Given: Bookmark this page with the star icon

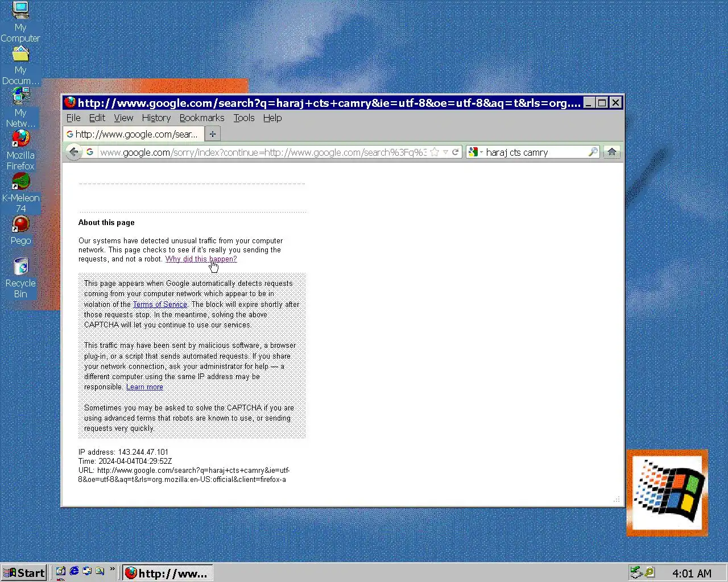Looking at the screenshot, I should 435,152.
